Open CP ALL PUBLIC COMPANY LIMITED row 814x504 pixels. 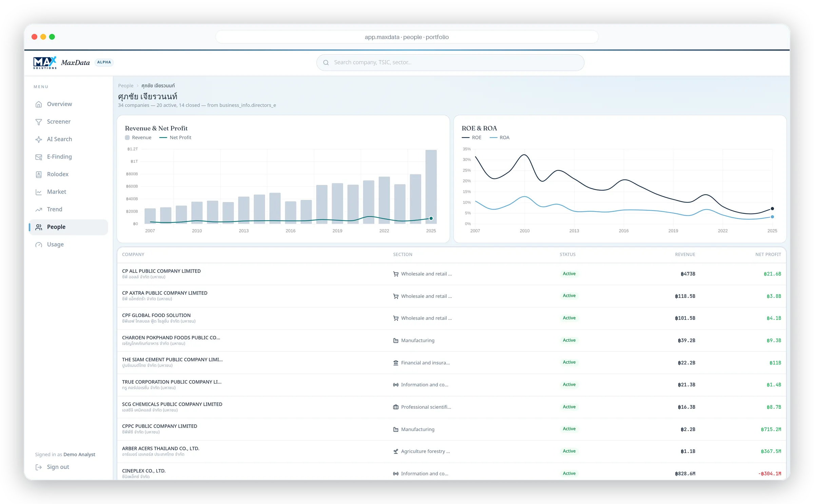click(x=451, y=274)
